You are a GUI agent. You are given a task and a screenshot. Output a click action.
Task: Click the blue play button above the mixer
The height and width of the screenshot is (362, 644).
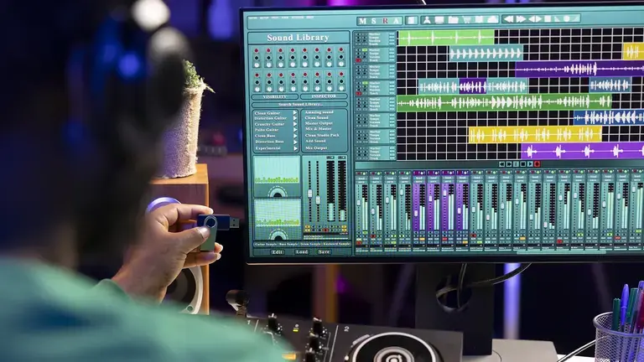coord(530,164)
